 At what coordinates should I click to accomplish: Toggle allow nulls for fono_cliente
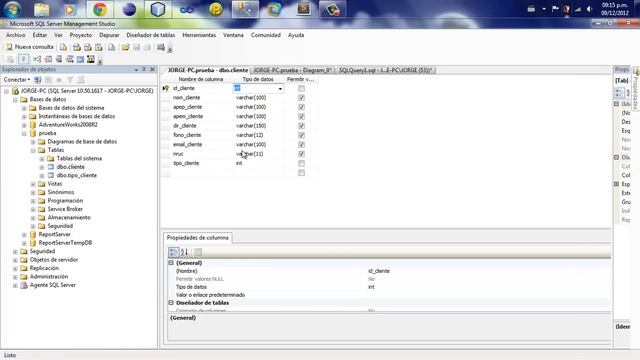click(301, 135)
